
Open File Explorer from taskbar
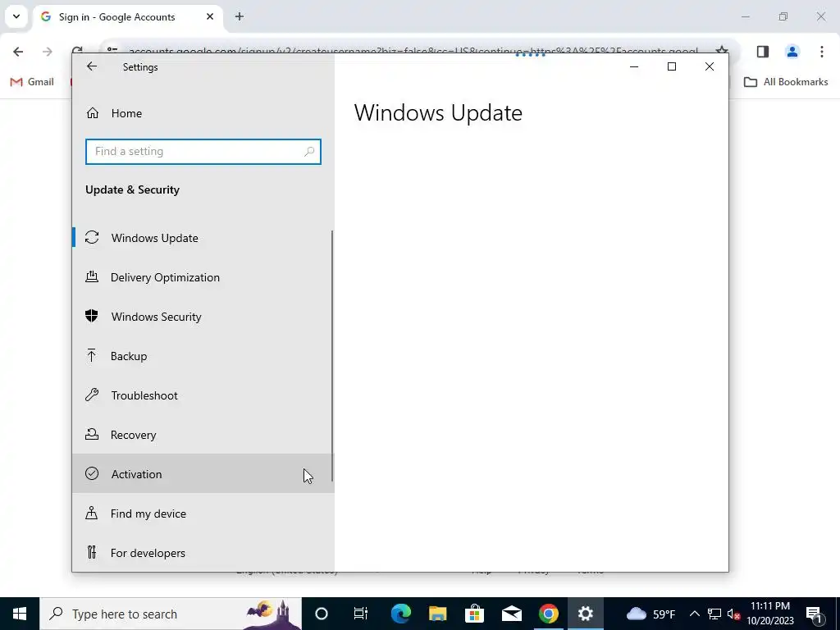(438, 614)
